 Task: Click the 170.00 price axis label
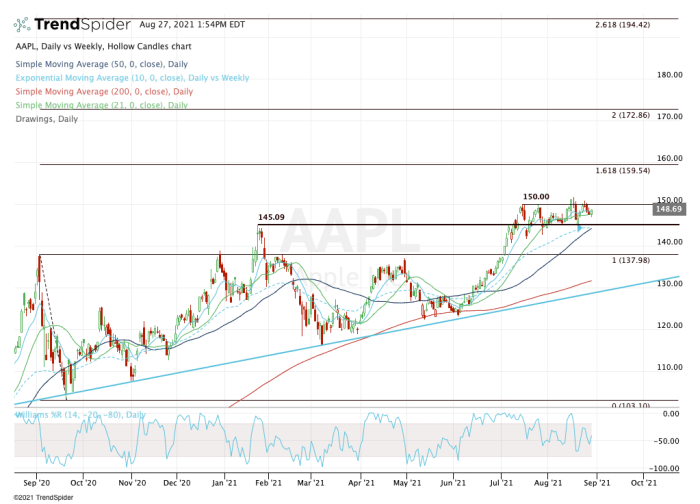[669, 116]
